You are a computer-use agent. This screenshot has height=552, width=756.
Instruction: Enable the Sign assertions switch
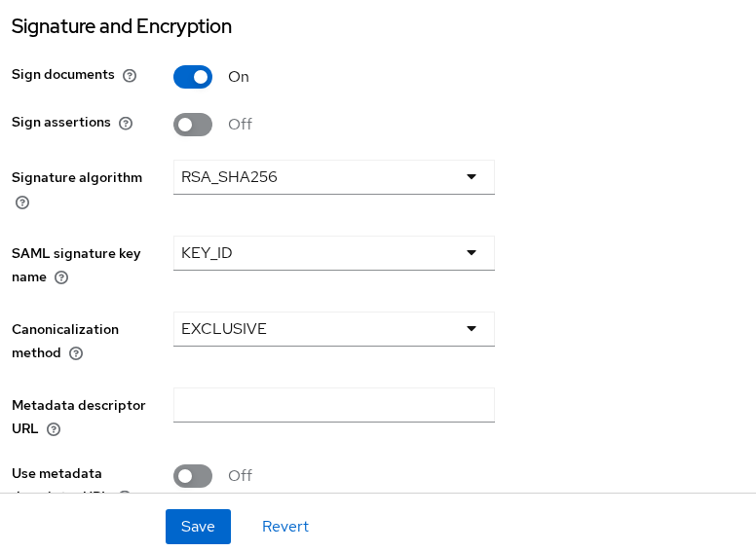coord(193,125)
